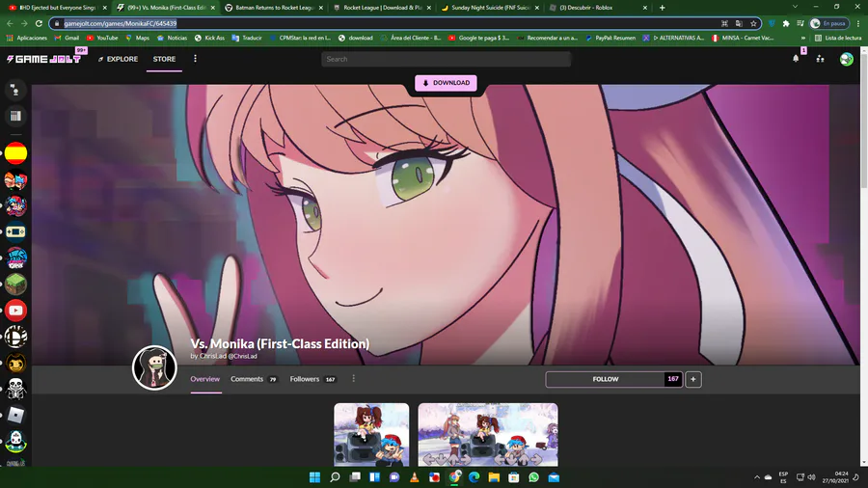Open the Chrome three-dot menu

pyautogui.click(x=858, y=23)
